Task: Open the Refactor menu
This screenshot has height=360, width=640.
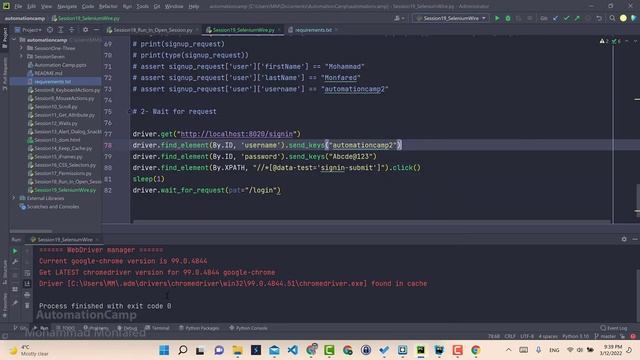Action: [x=108, y=6]
